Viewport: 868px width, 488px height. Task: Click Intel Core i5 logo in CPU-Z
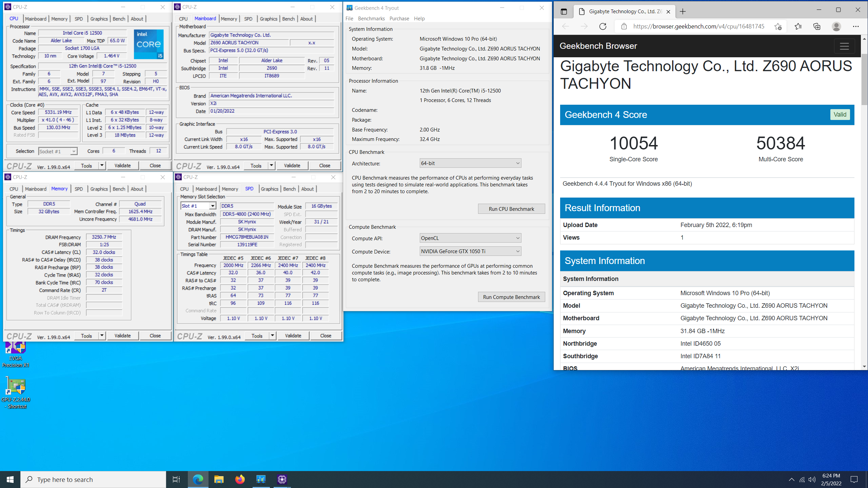click(149, 44)
